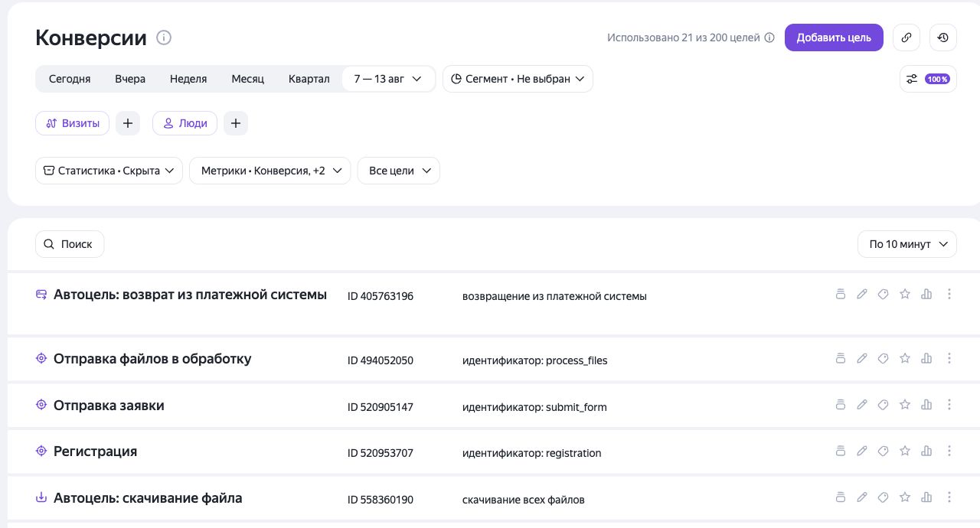
Task: Expand the По 10 минут dropdown
Action: click(x=907, y=244)
